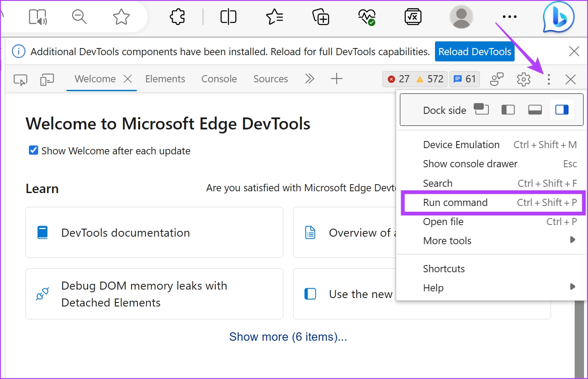This screenshot has width=588, height=379.
Task: Open the Extensions puzzle-piece icon
Action: [177, 17]
